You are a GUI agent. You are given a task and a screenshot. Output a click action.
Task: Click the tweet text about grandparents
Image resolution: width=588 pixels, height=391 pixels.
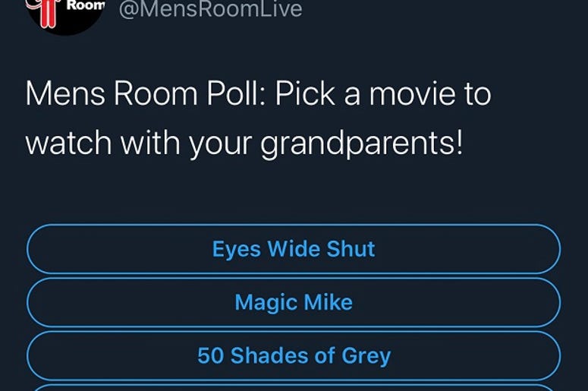point(259,118)
